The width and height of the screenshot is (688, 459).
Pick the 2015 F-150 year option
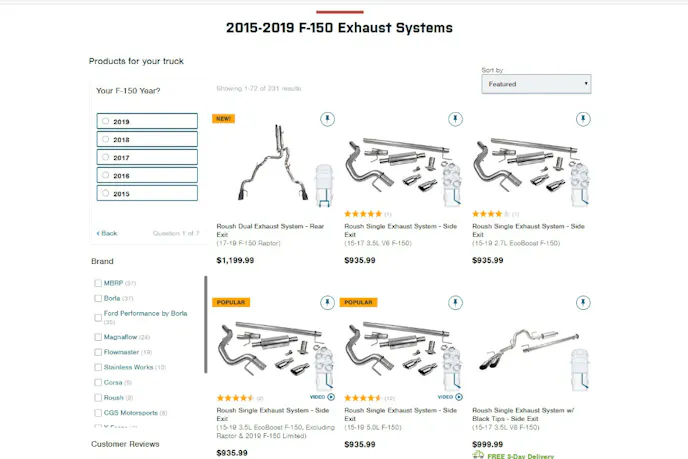pos(147,193)
